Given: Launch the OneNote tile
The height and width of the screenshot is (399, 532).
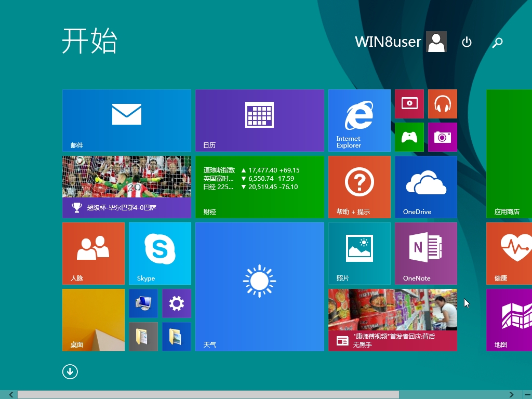Looking at the screenshot, I should tap(426, 254).
